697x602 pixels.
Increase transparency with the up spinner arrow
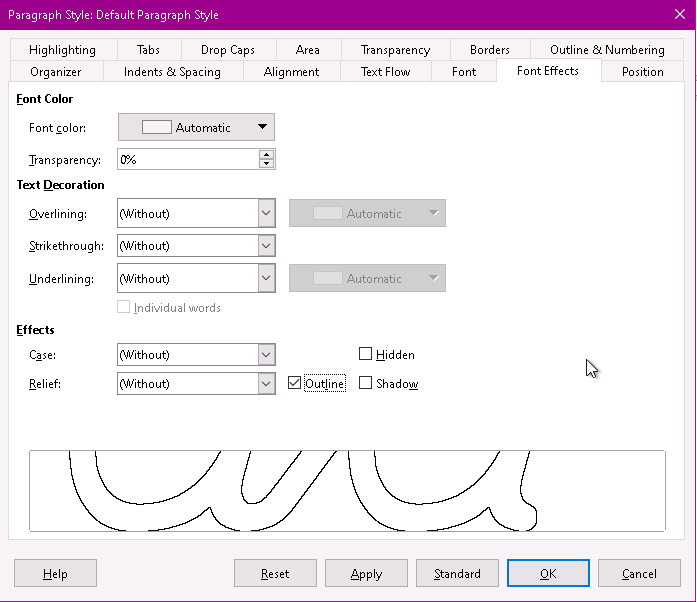(266, 155)
